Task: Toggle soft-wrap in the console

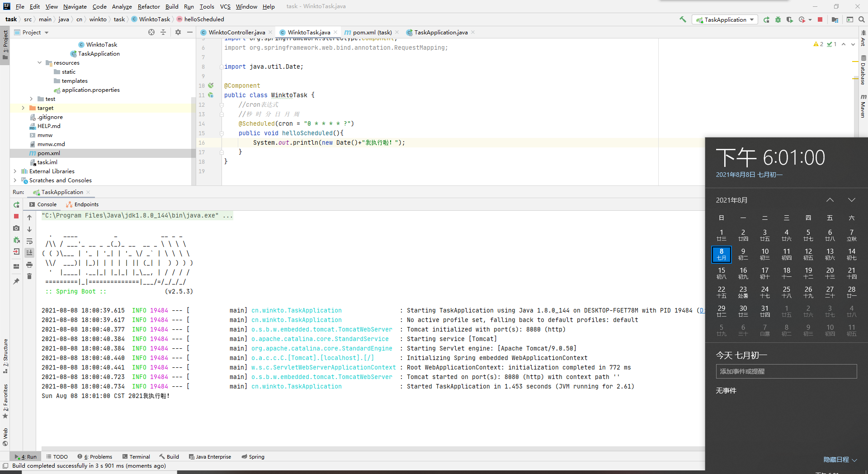Action: 29,241
